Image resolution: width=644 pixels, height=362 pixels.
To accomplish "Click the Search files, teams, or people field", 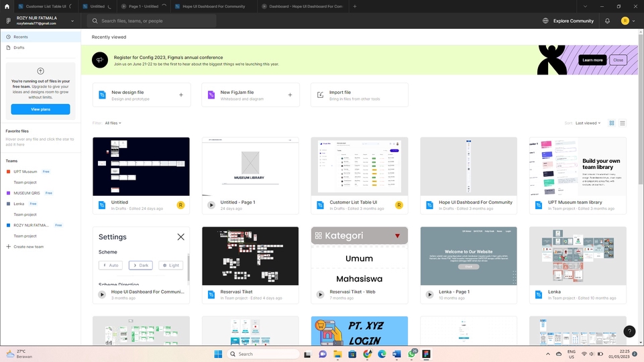I will (x=152, y=21).
